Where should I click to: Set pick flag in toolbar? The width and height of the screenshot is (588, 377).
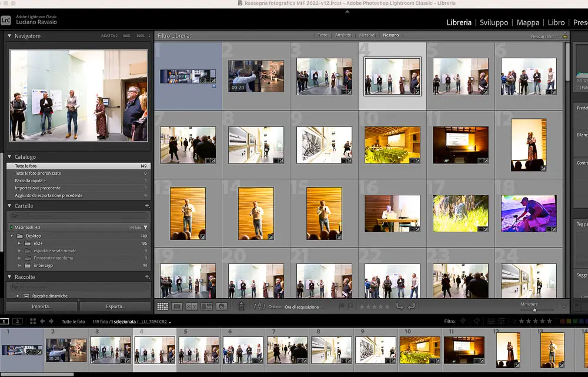click(342, 306)
